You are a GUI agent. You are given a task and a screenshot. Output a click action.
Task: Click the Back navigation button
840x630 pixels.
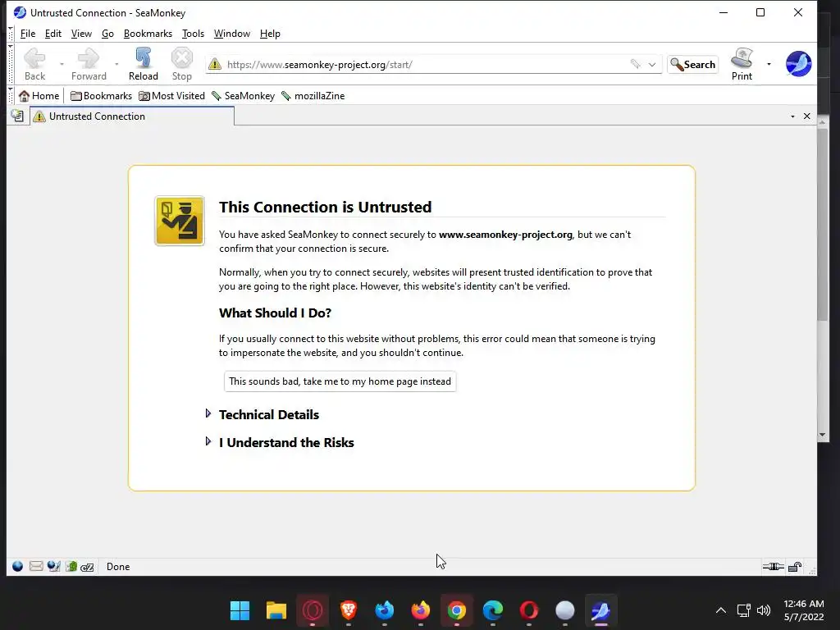[x=34, y=64]
